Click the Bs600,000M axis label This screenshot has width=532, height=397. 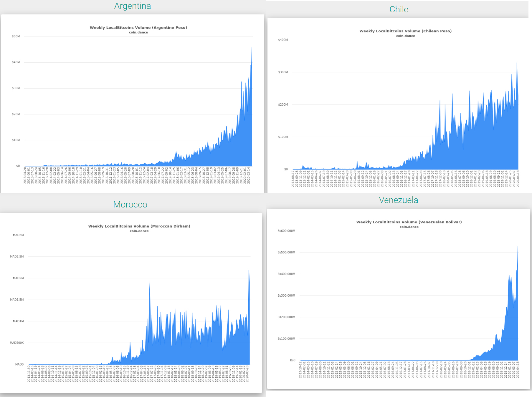[x=286, y=231]
